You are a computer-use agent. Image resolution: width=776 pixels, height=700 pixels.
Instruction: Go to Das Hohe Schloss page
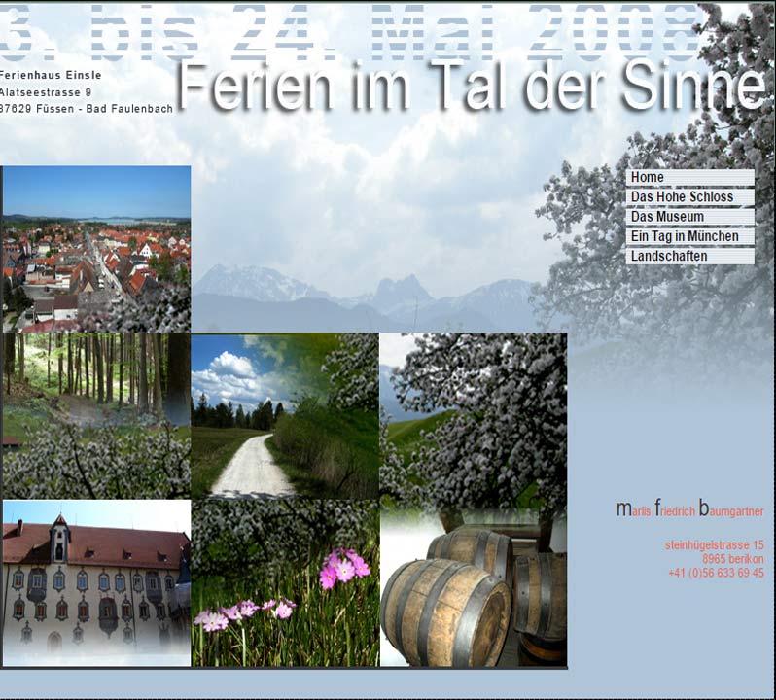(x=689, y=197)
